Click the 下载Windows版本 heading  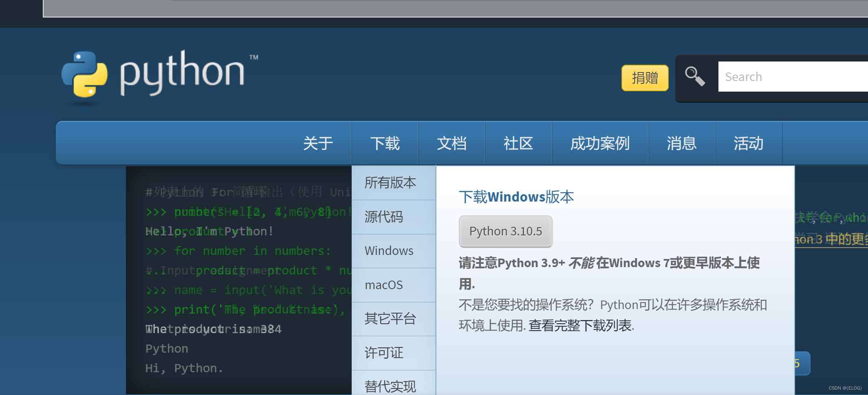(516, 197)
